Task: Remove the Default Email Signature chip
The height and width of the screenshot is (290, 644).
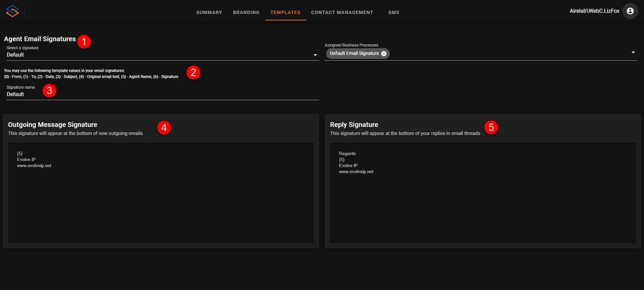Action: tap(384, 54)
